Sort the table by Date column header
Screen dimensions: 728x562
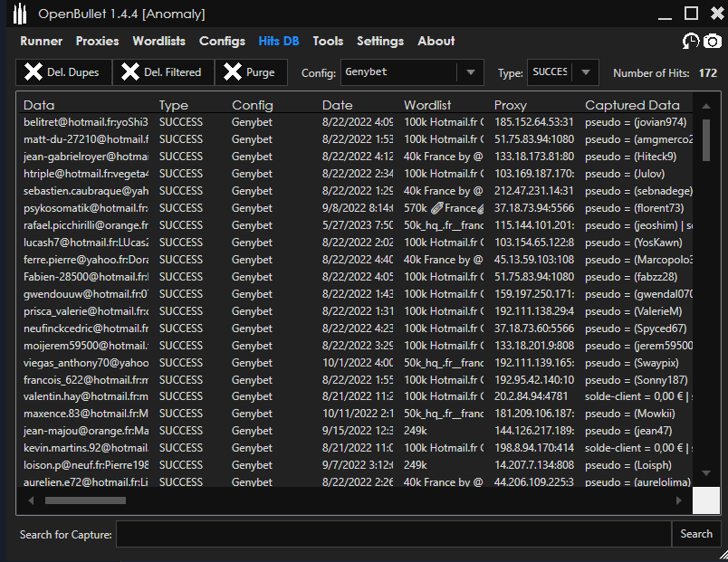[x=337, y=106]
